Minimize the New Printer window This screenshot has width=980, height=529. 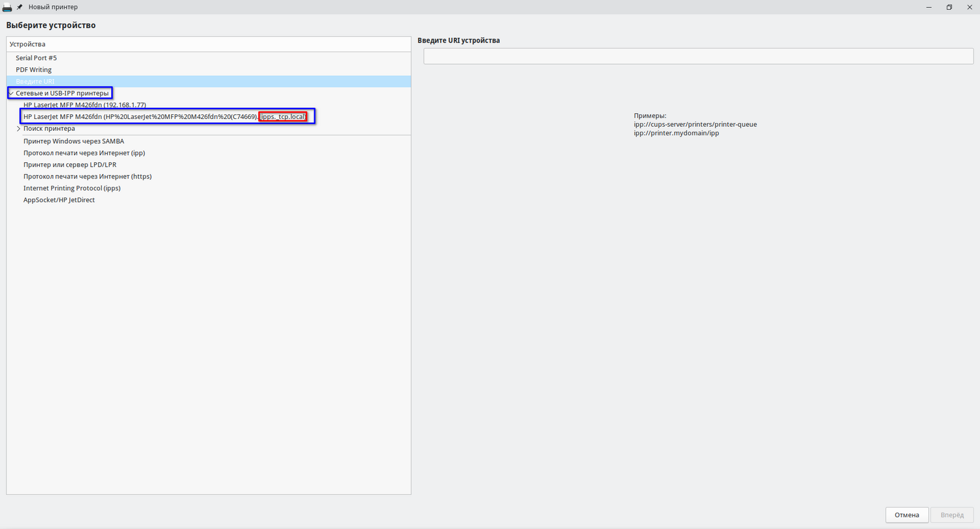point(928,7)
